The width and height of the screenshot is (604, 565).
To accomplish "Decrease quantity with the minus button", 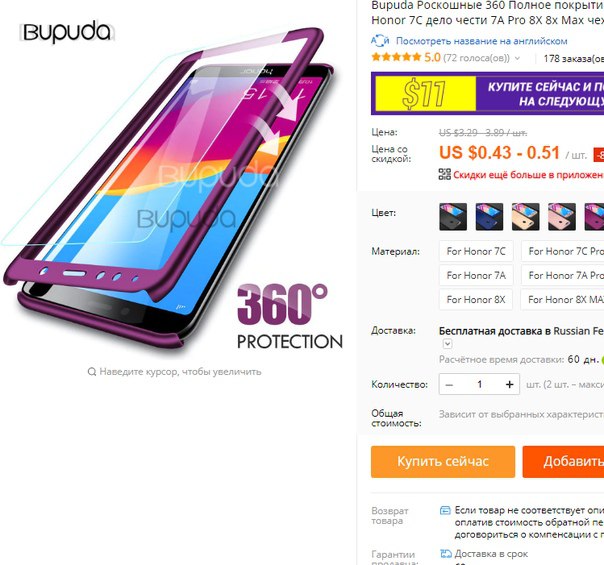I will 449,384.
